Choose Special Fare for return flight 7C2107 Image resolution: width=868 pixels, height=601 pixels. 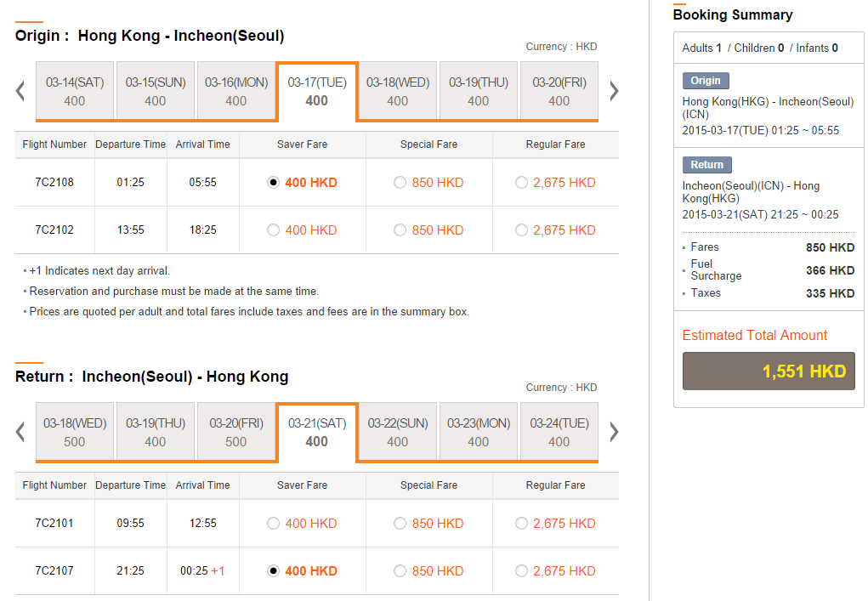coord(400,571)
